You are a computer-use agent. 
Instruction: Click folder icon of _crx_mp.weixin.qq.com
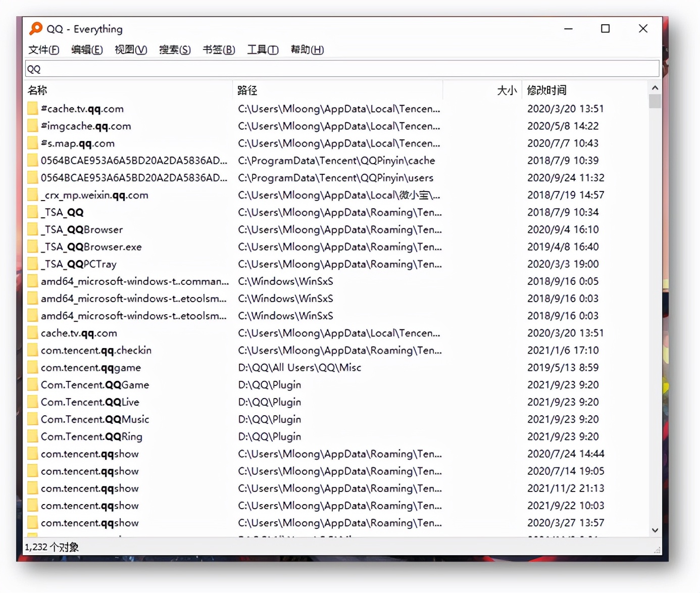[x=32, y=195]
